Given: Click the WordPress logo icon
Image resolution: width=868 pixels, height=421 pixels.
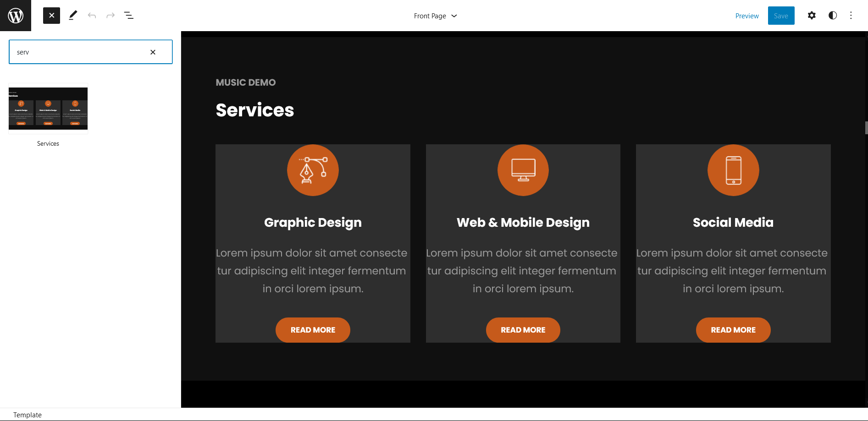Looking at the screenshot, I should coord(16,16).
